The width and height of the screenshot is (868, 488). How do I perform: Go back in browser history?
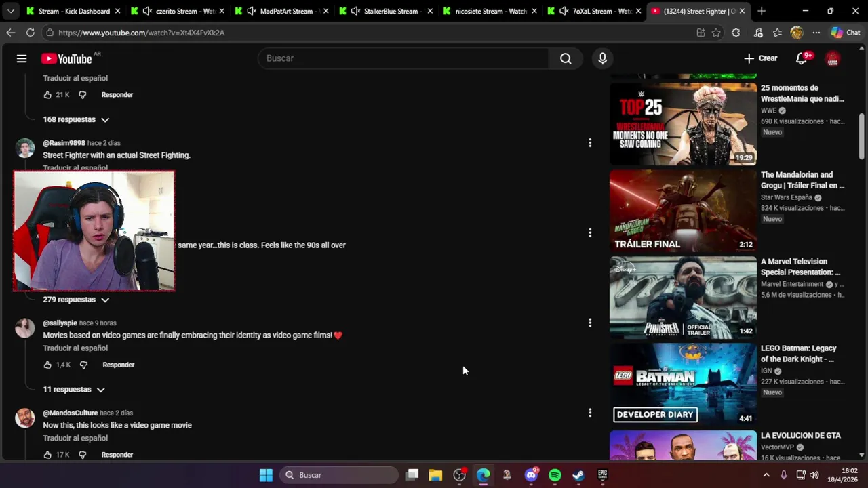(x=10, y=33)
